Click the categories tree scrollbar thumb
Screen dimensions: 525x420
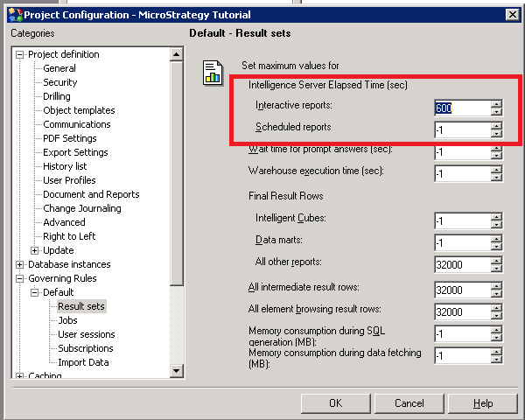177,173
